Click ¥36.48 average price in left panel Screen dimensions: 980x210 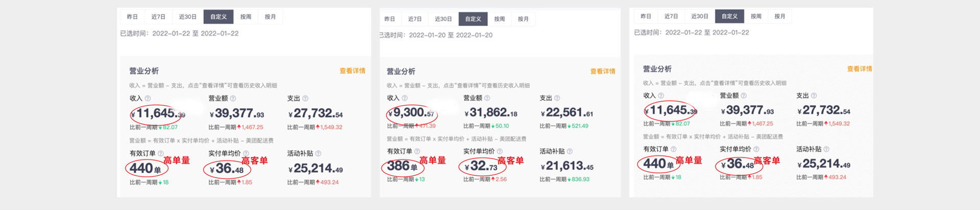coord(227,168)
